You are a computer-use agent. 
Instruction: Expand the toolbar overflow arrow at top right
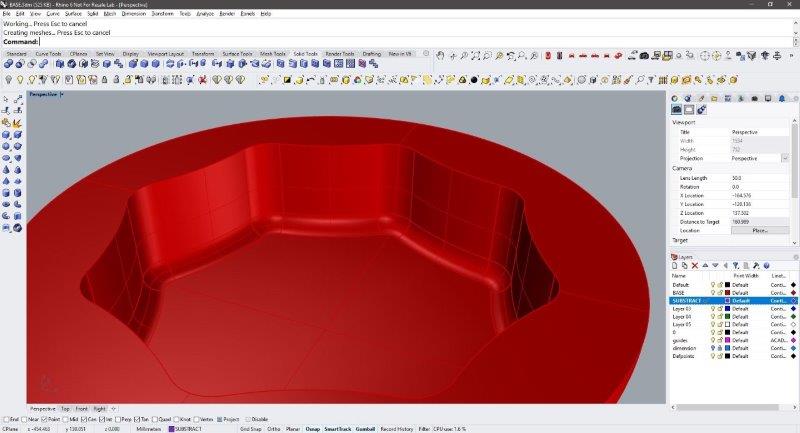(792, 56)
